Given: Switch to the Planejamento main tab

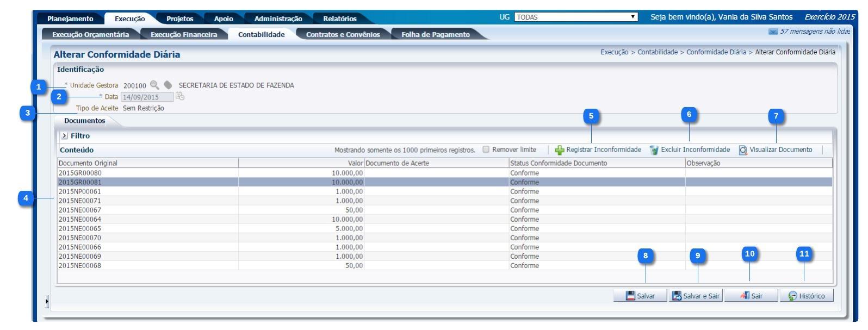Looking at the screenshot, I should [x=70, y=18].
